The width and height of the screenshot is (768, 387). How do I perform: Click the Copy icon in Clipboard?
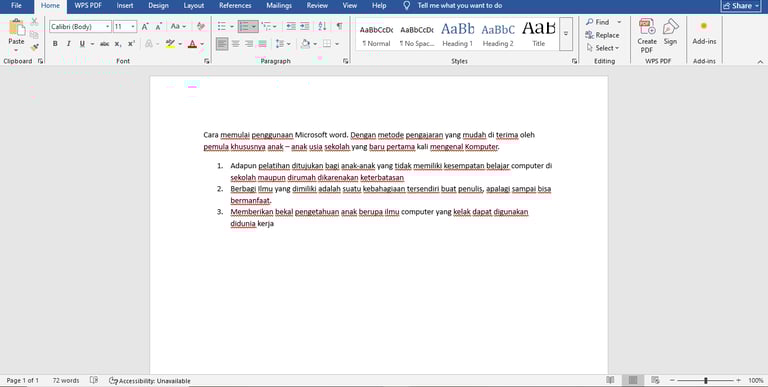click(x=34, y=35)
